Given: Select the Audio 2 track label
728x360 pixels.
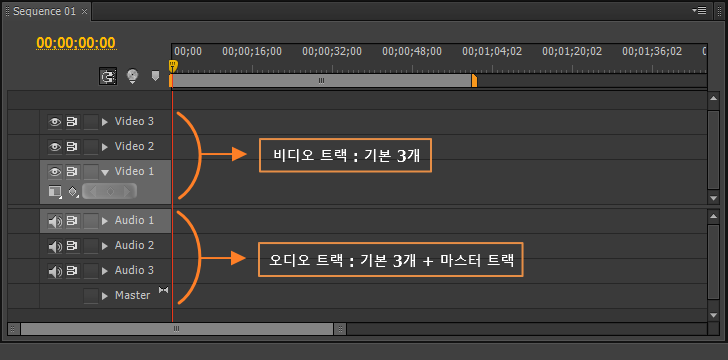Looking at the screenshot, I should pos(134,246).
